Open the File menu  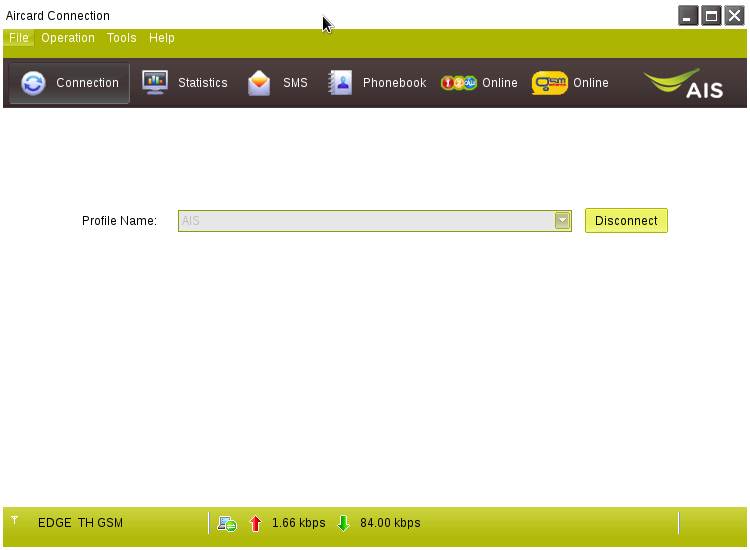point(19,38)
